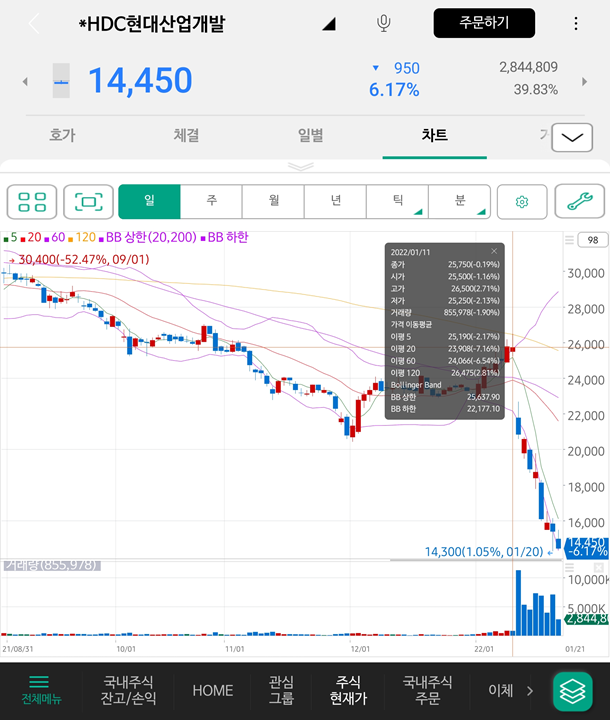Viewport: 610px width, 720px height.
Task: Open 국내주식 주문 in bottom bar
Action: 428,690
